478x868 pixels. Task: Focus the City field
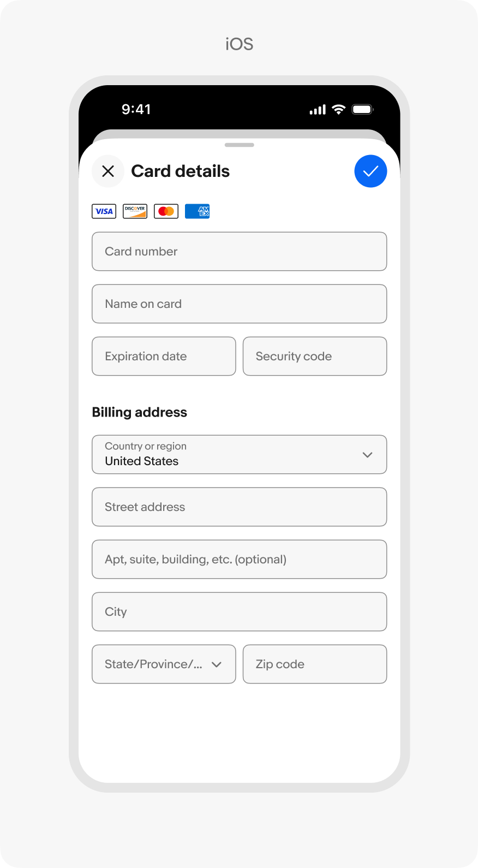(240, 612)
